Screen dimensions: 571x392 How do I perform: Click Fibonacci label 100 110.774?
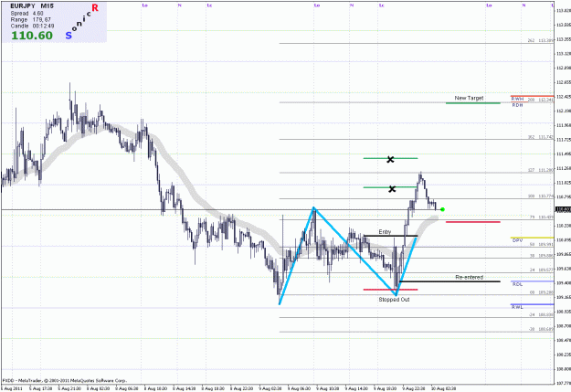coord(541,196)
